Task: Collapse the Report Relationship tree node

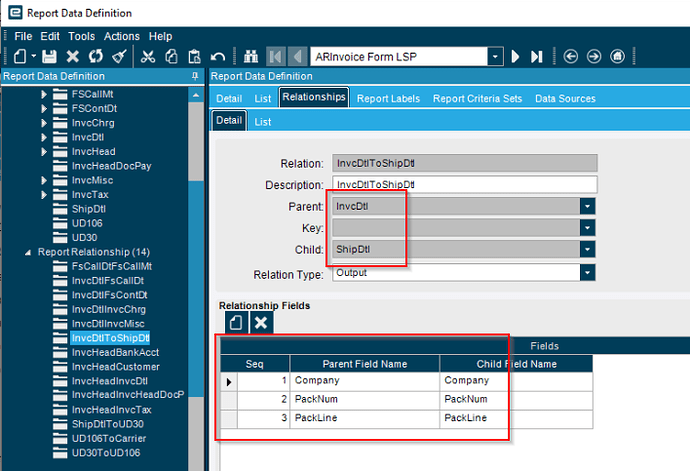Action: 28,252
